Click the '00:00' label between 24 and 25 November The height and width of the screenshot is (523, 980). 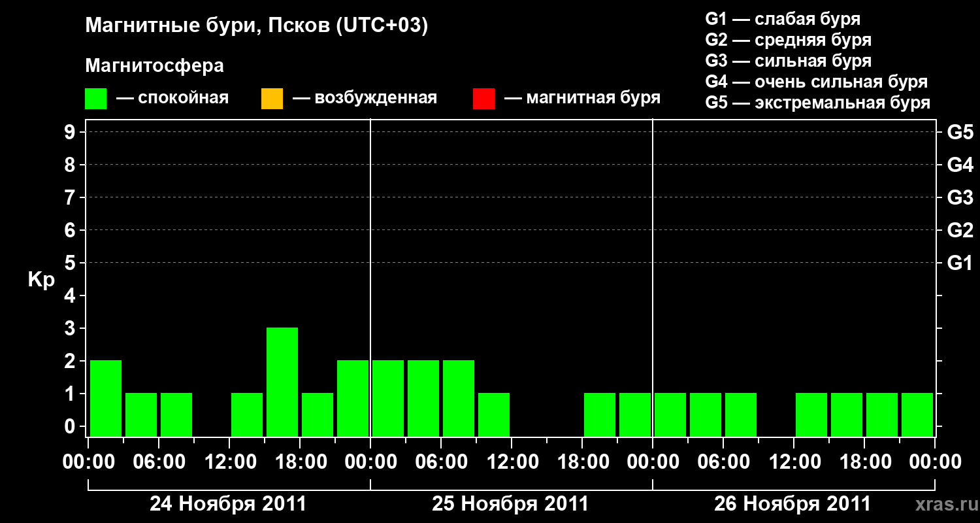(x=370, y=463)
